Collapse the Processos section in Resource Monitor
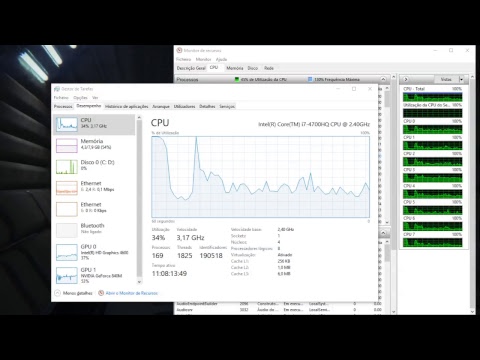Screen dimensions: 480x360 pyautogui.click(x=383, y=79)
